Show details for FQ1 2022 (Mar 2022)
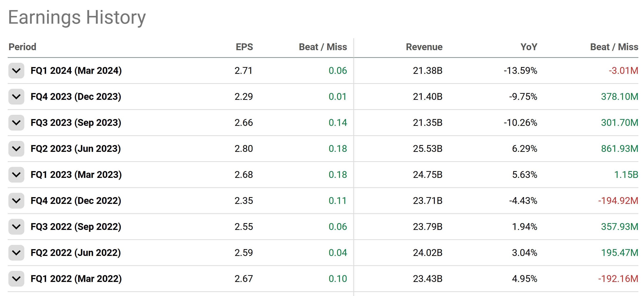The height and width of the screenshot is (296, 644). pyautogui.click(x=16, y=279)
